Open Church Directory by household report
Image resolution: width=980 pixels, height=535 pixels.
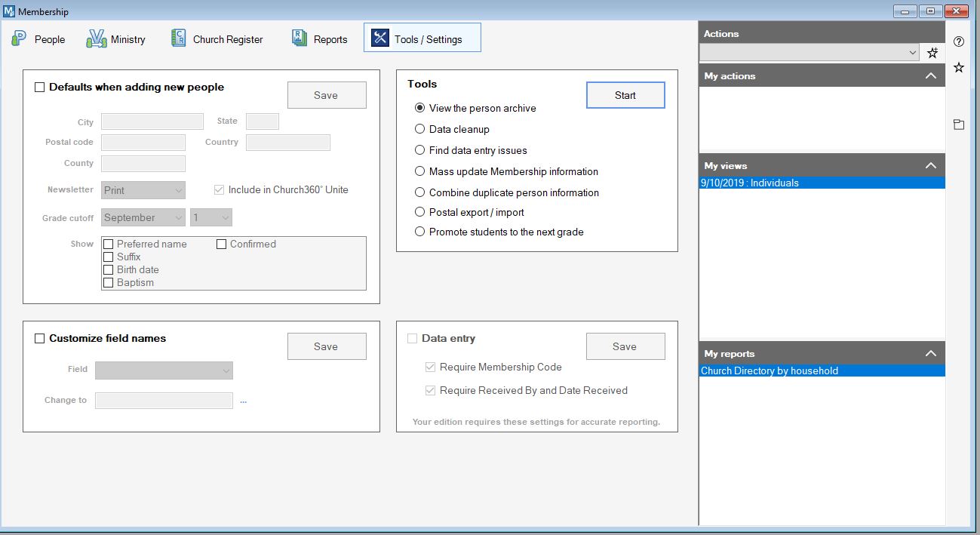click(x=770, y=371)
